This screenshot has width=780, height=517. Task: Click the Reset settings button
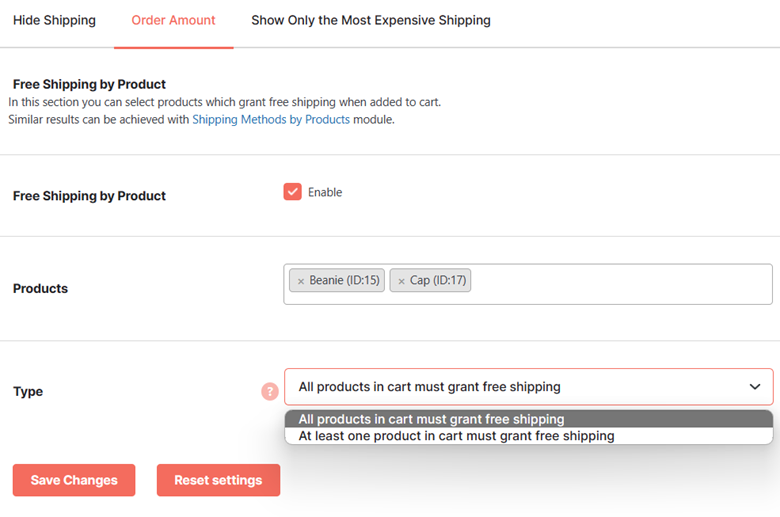[x=218, y=480]
